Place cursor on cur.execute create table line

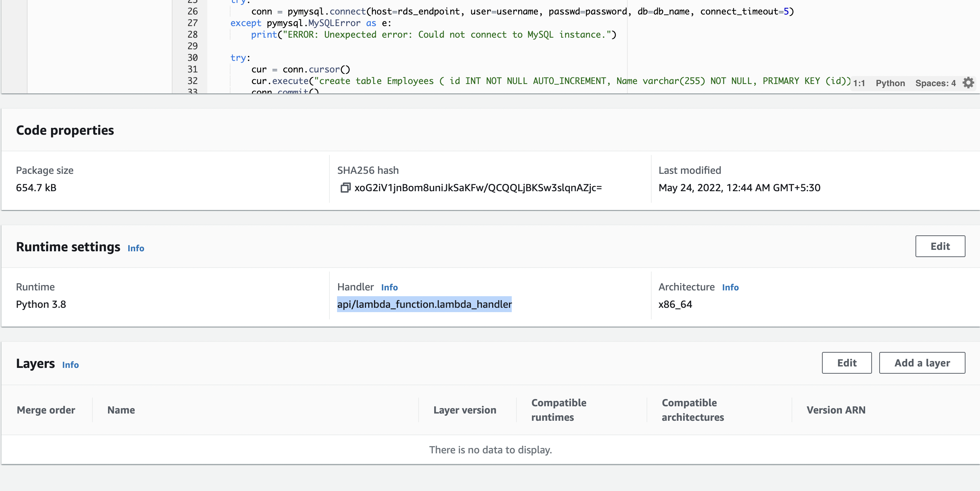[551, 81]
